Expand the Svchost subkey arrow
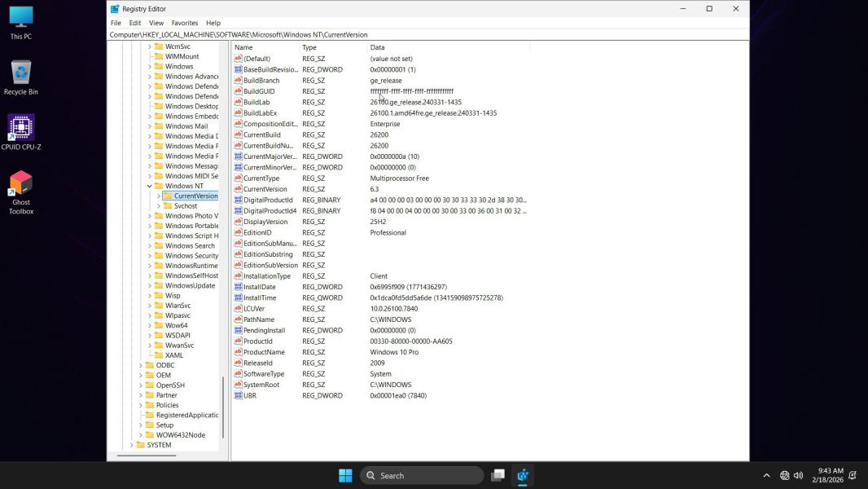Image resolution: width=868 pixels, height=489 pixels. [x=159, y=206]
